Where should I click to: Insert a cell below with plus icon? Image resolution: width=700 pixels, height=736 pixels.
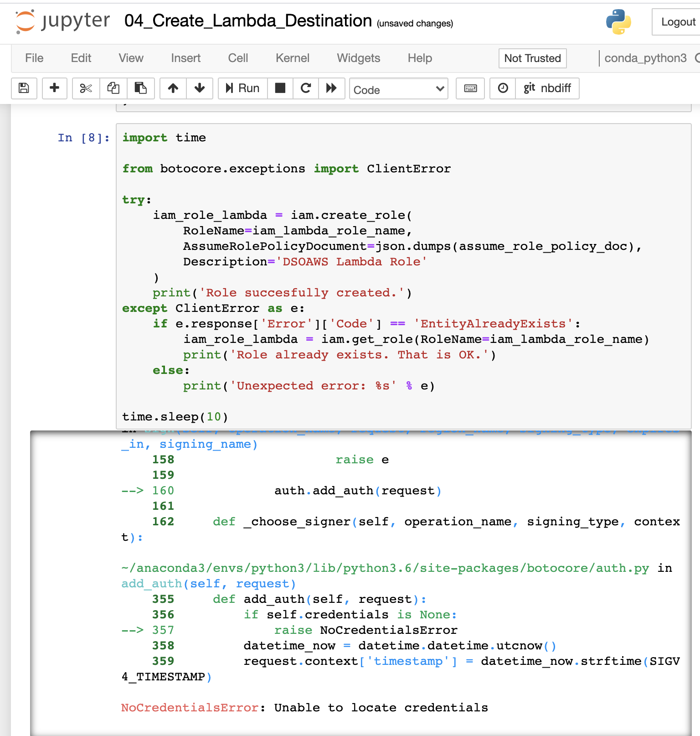tap(55, 88)
